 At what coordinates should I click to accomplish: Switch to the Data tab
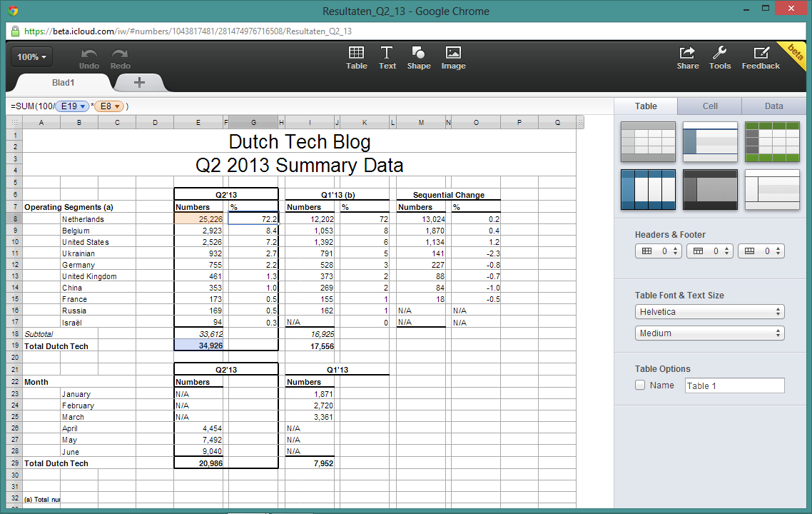tap(773, 106)
